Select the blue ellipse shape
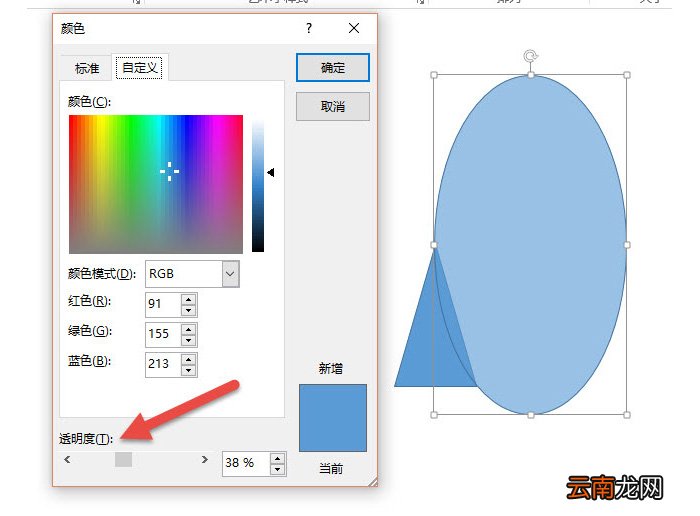700x516 pixels. click(530, 245)
